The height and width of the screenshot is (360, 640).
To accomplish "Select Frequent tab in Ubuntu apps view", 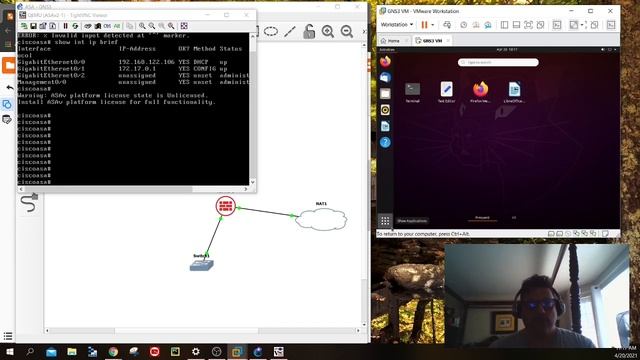I will tap(482, 218).
